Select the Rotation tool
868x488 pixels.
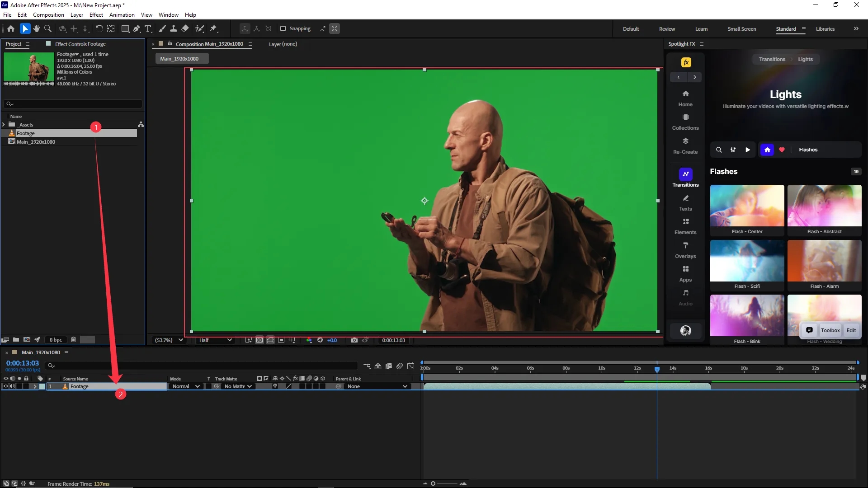pos(99,28)
